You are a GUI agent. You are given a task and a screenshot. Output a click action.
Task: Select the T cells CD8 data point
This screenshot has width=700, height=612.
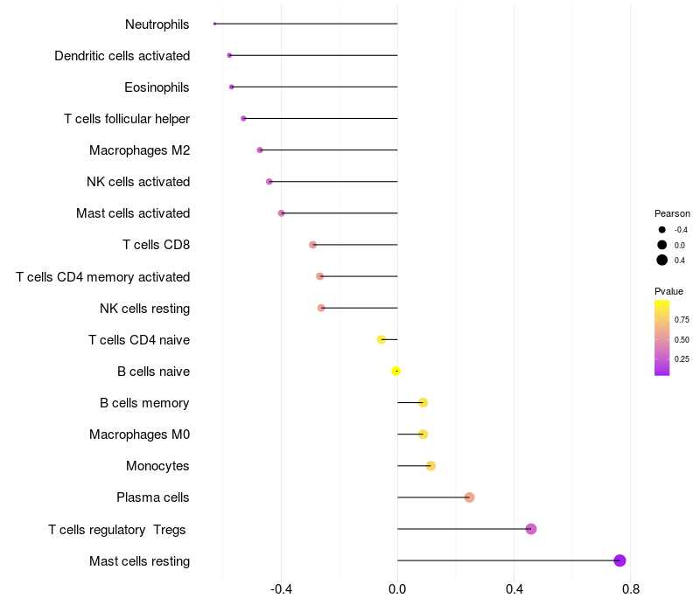pos(312,245)
